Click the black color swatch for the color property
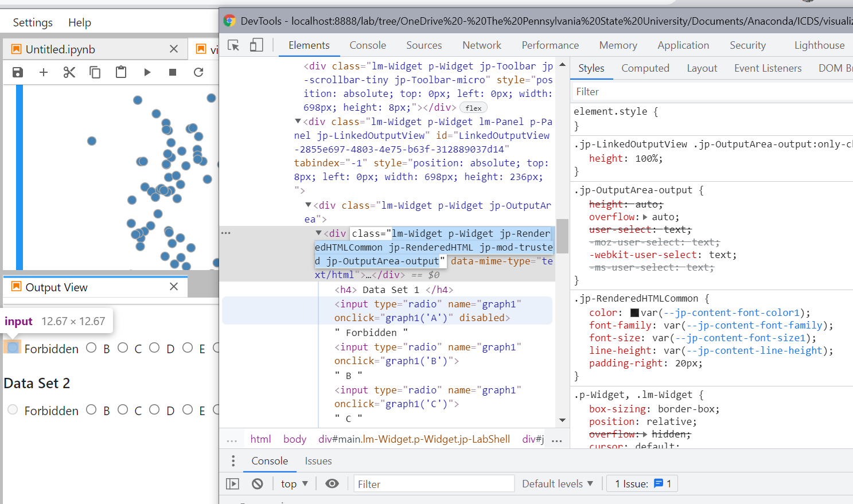This screenshot has width=853, height=504. pyautogui.click(x=634, y=313)
